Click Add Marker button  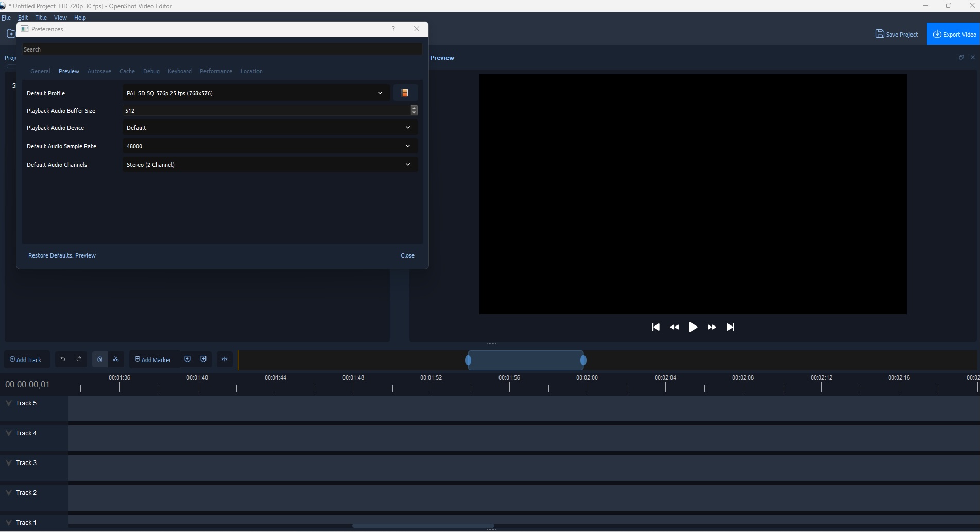(x=153, y=359)
